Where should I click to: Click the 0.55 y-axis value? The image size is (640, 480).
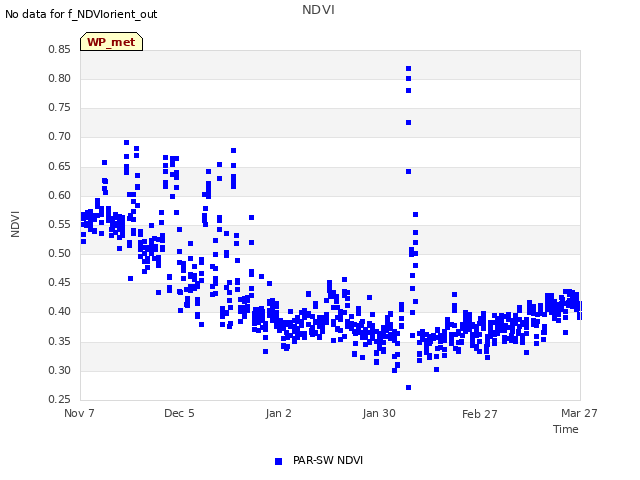(60, 224)
